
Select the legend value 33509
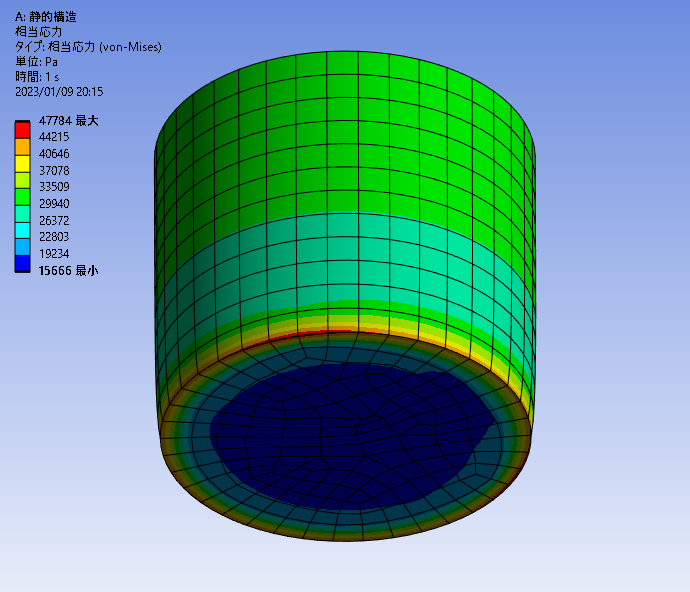click(54, 187)
